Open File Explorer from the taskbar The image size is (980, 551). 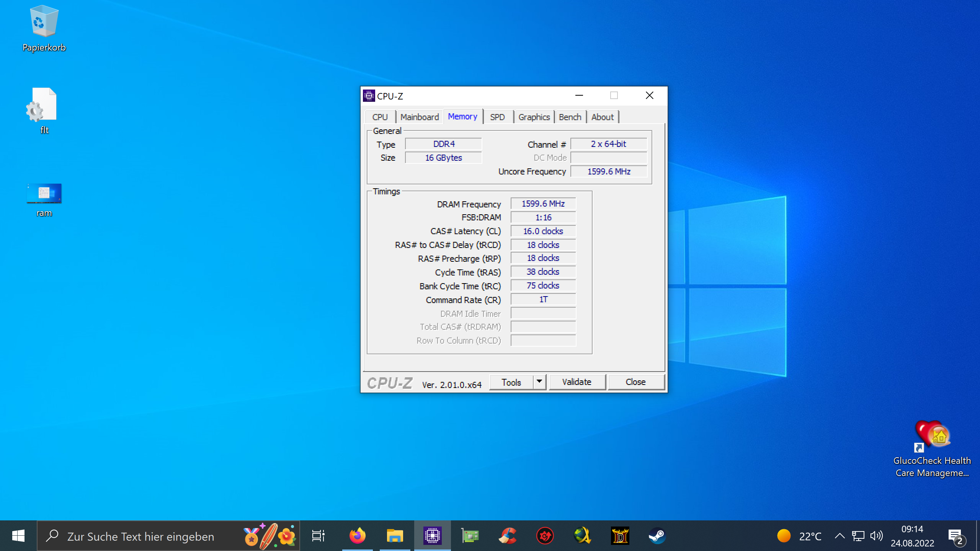click(x=395, y=536)
